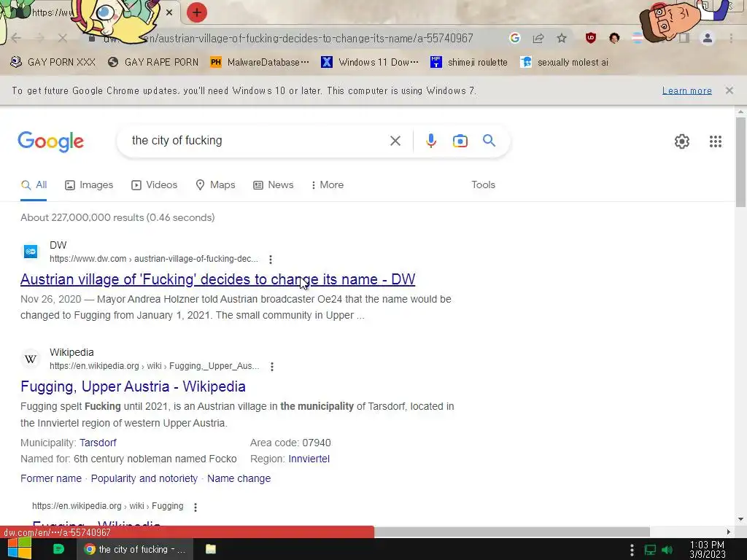Clear the search query with the X
Image resolution: width=747 pixels, height=560 pixels.
pyautogui.click(x=395, y=141)
